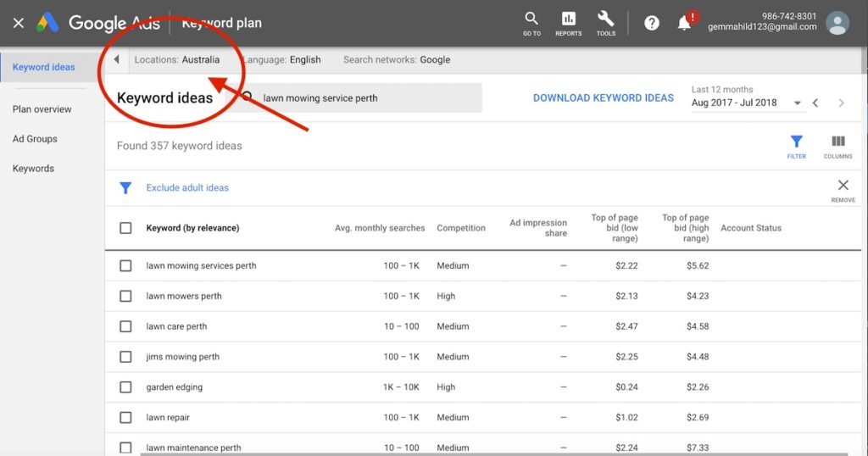The width and height of the screenshot is (868, 456).
Task: Sort by Top of page bid low range
Action: point(615,228)
